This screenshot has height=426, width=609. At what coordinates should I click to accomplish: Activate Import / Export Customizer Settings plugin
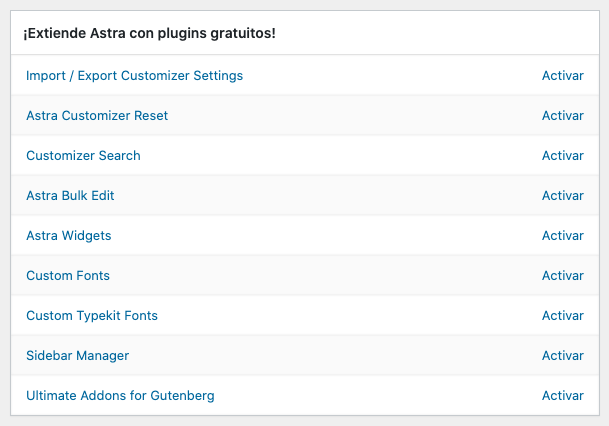[x=562, y=76]
